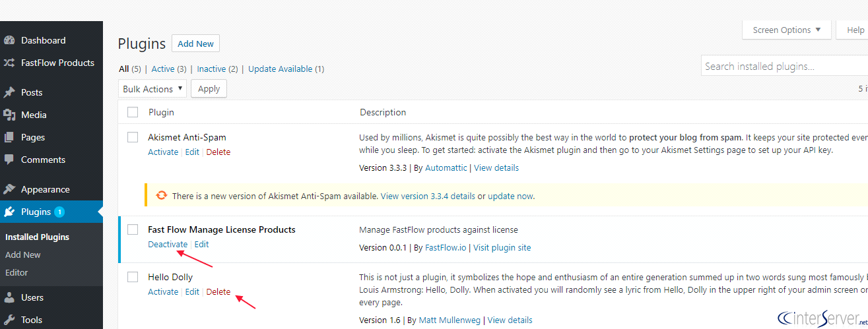Click the Appearance paintbrush icon
This screenshot has height=329, width=868.
coord(9,189)
